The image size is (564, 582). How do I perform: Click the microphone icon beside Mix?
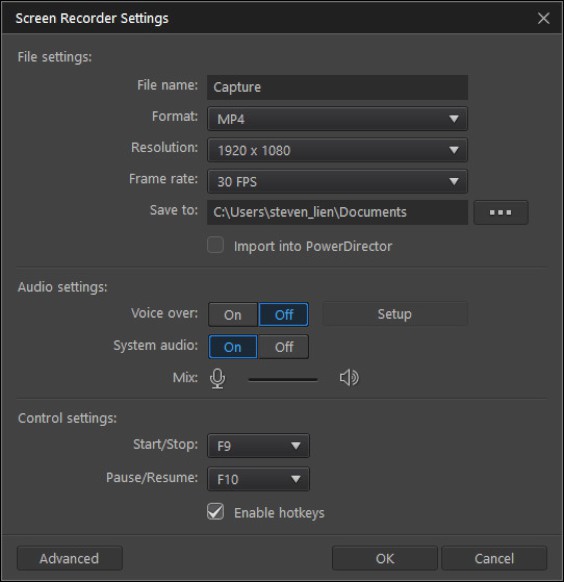[217, 379]
